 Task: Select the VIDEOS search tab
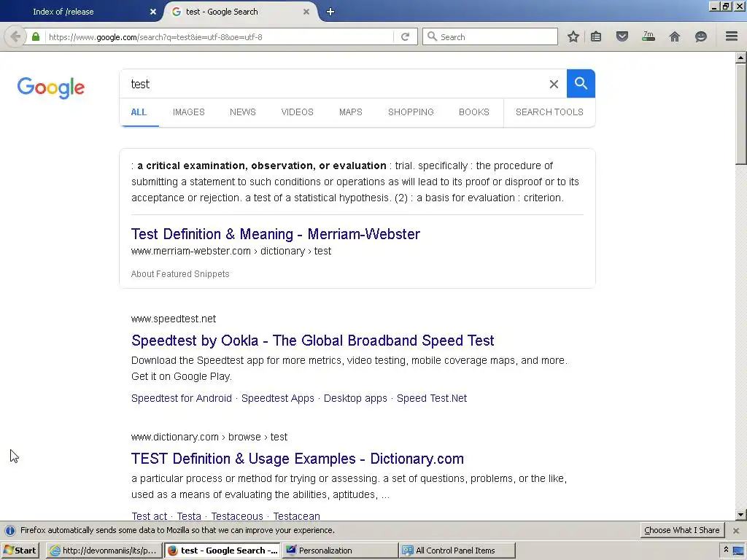298,112
